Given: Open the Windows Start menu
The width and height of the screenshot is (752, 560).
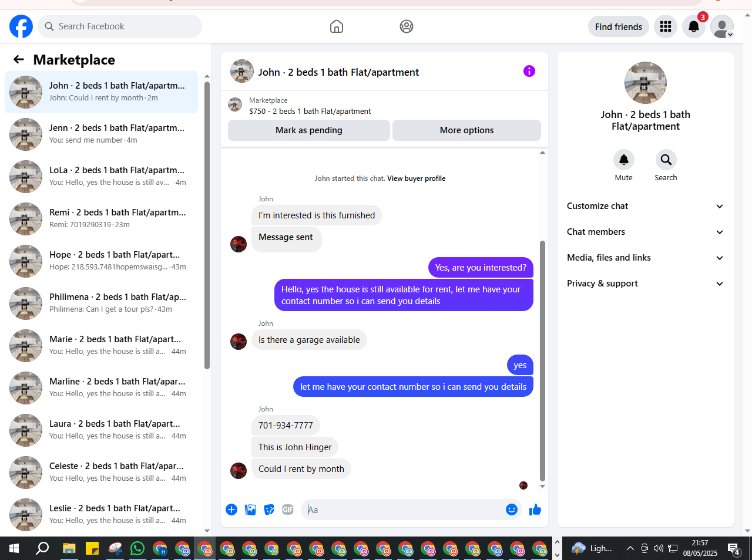Looking at the screenshot, I should (14, 548).
